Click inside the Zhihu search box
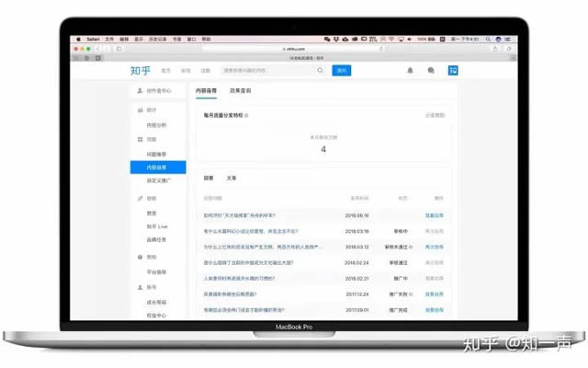 click(276, 71)
